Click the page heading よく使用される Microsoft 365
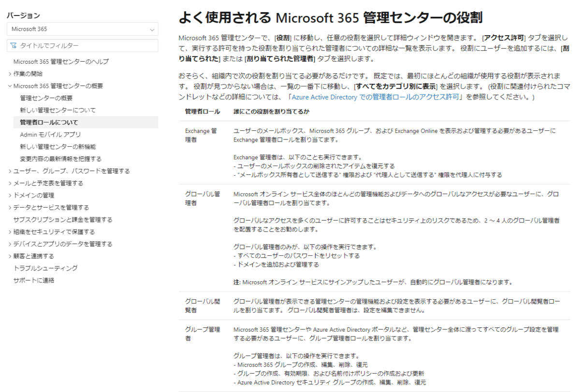The width and height of the screenshot is (580, 392). (x=331, y=18)
